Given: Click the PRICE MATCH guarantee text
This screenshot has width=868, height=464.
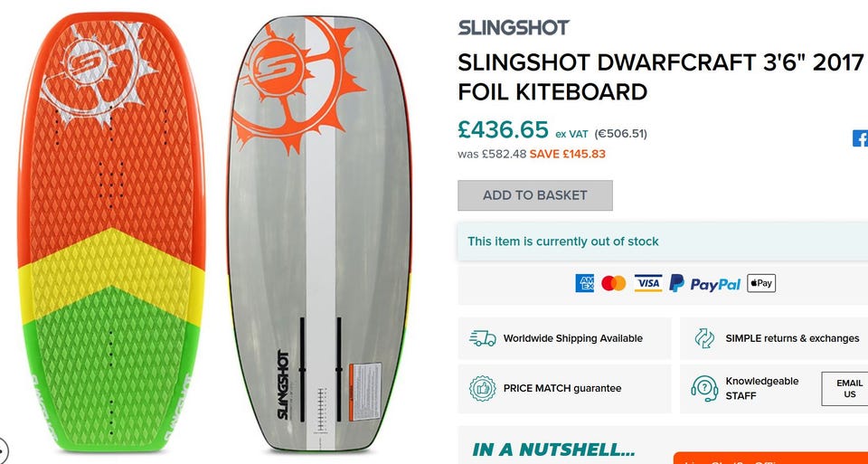Looking at the screenshot, I should (x=562, y=388).
